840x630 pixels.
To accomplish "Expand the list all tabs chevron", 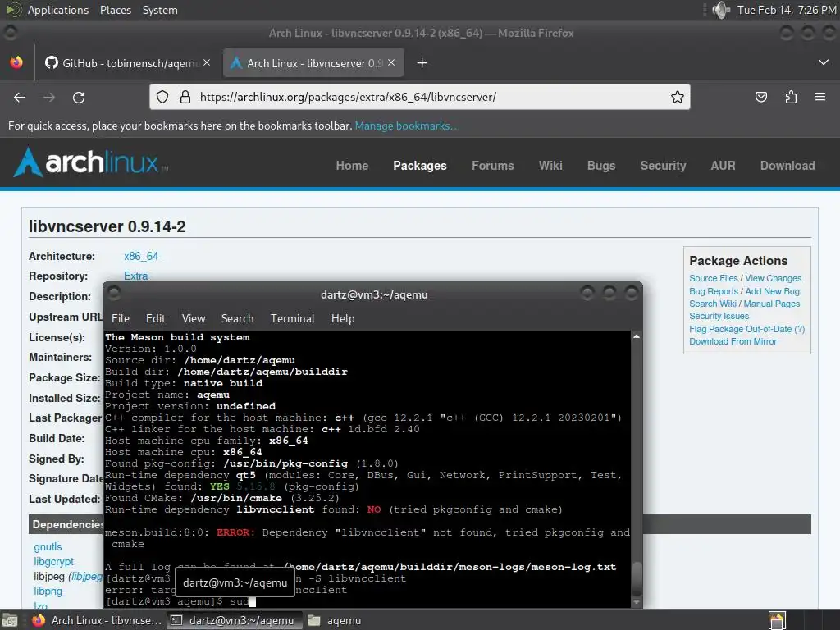I will point(824,62).
